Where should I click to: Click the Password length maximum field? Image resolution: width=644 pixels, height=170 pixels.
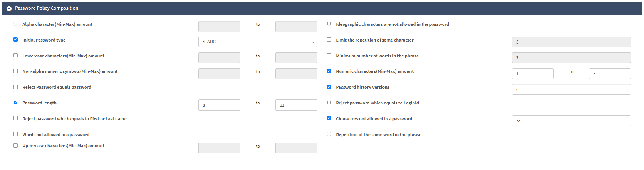[296, 105]
